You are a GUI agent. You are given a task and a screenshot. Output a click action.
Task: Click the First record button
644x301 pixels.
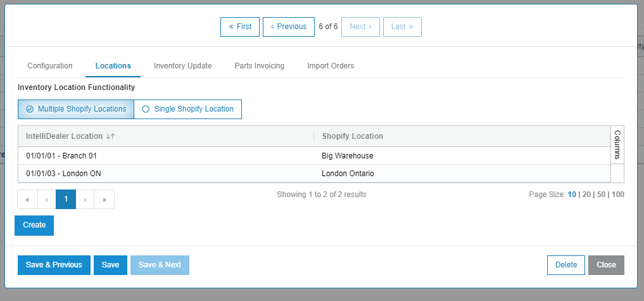(x=240, y=27)
